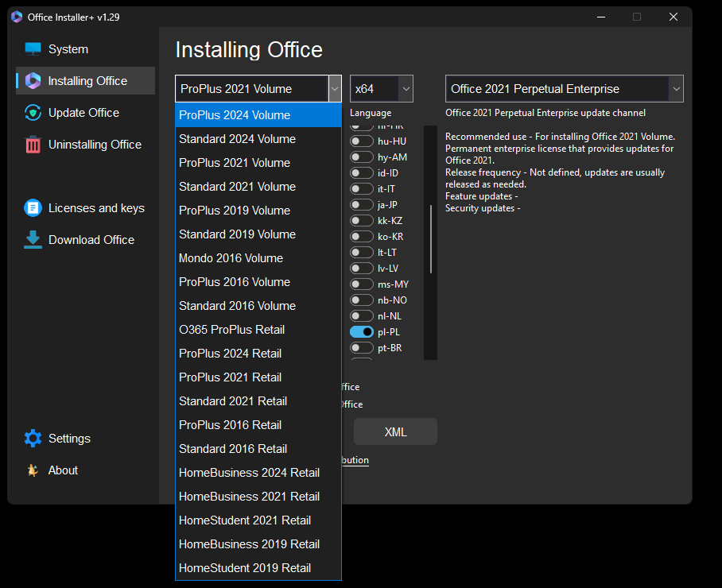Viewport: 722px width, 588px height.
Task: Go to Update Office page
Action: (86, 113)
